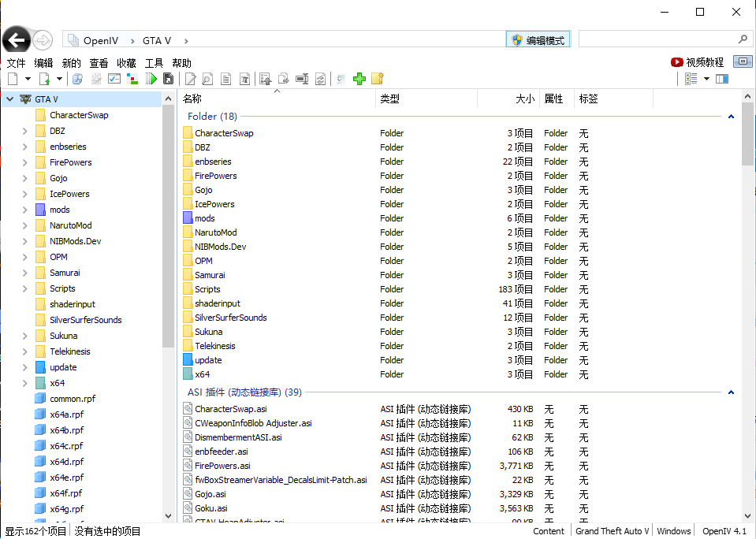756x539 pixels.
Task: Click the lined text document icon
Action: (225, 79)
